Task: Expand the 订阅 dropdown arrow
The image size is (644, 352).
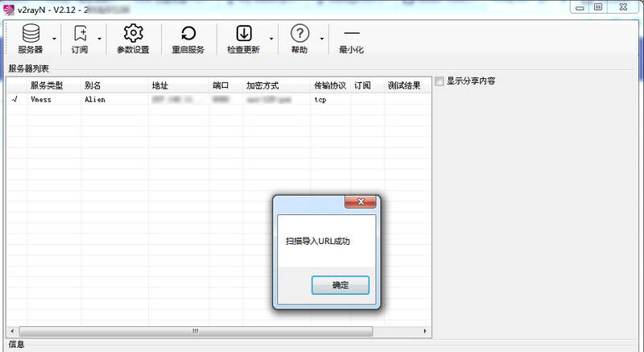Action: coord(100,38)
